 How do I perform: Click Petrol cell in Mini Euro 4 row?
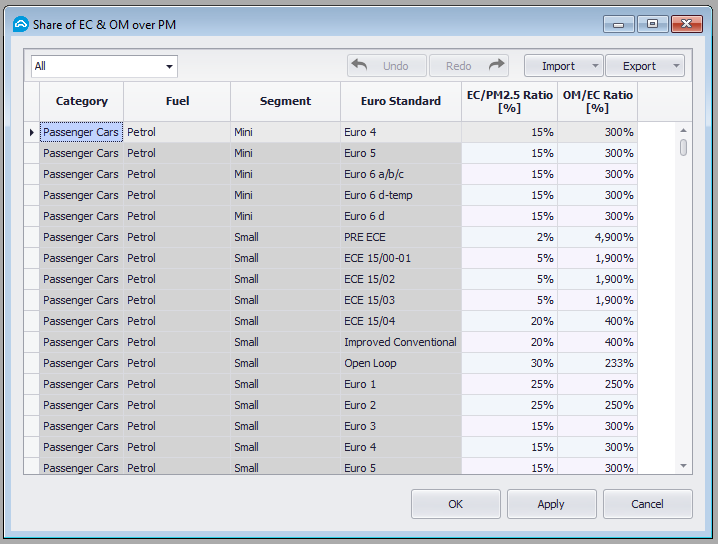177,132
